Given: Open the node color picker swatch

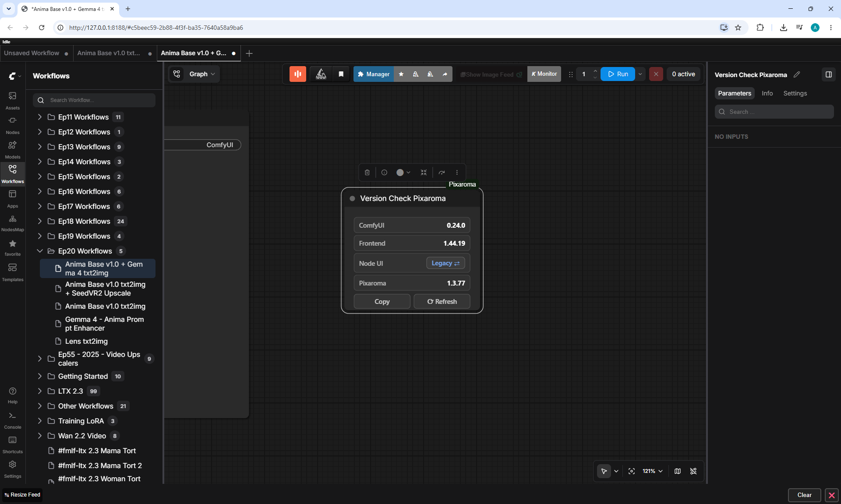Looking at the screenshot, I should pyautogui.click(x=403, y=173).
